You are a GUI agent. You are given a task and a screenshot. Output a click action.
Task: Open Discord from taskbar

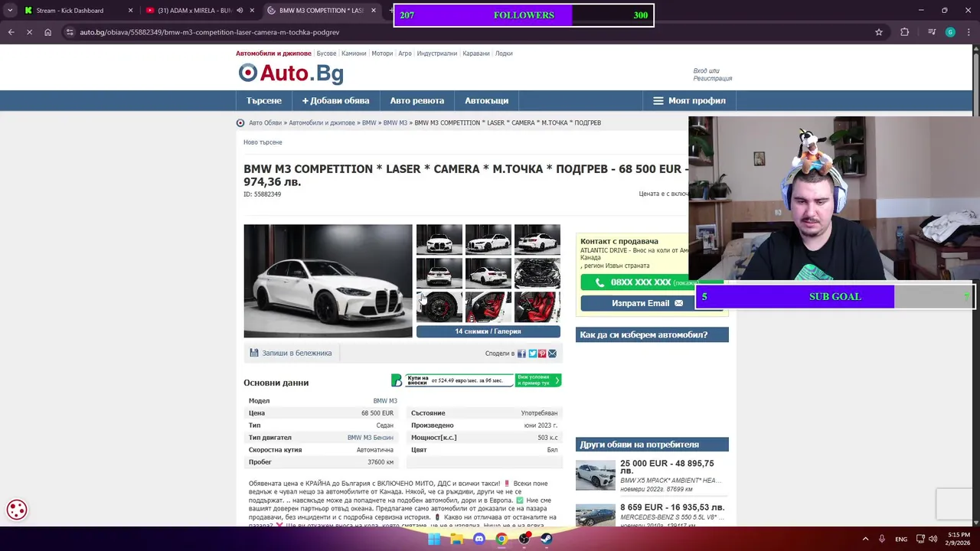tap(479, 539)
